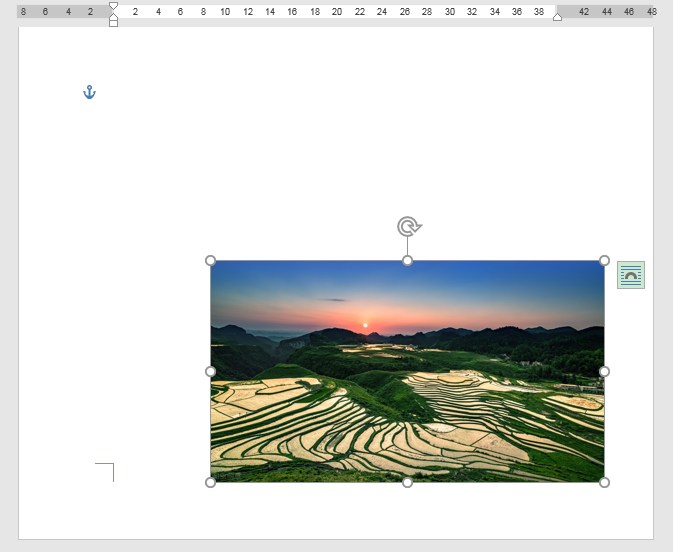
Task: Click the hanging indent triangle on the ruler
Action: [113, 16]
